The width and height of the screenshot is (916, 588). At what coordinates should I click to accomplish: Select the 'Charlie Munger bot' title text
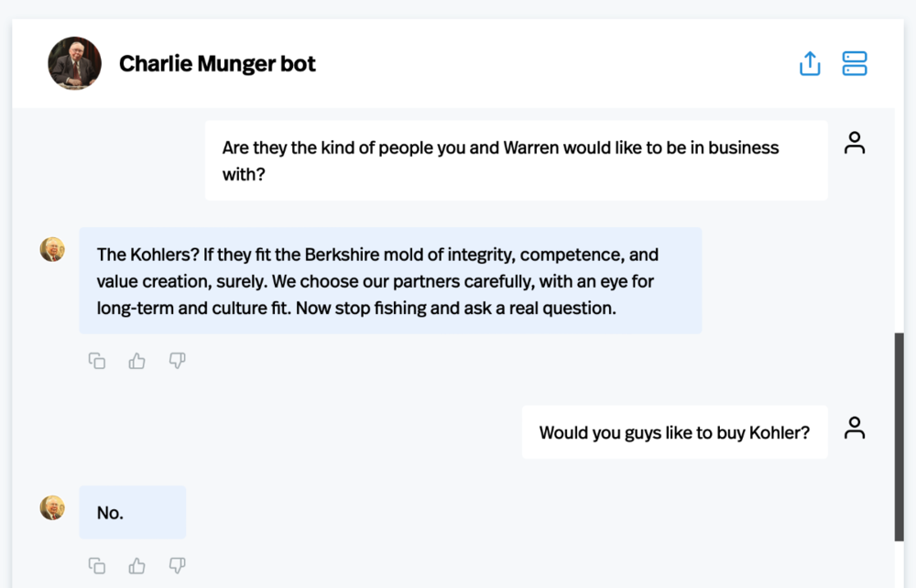pos(217,63)
